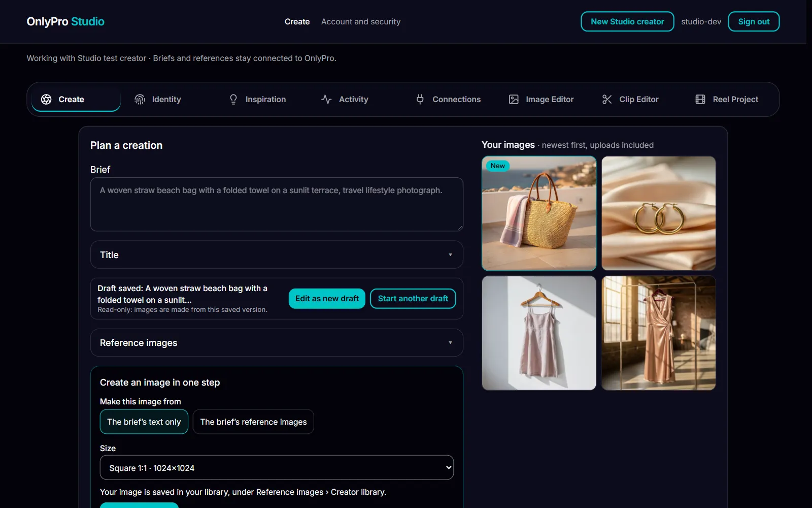This screenshot has height=508, width=812.
Task: Click the Reel Project film icon
Action: (700, 100)
